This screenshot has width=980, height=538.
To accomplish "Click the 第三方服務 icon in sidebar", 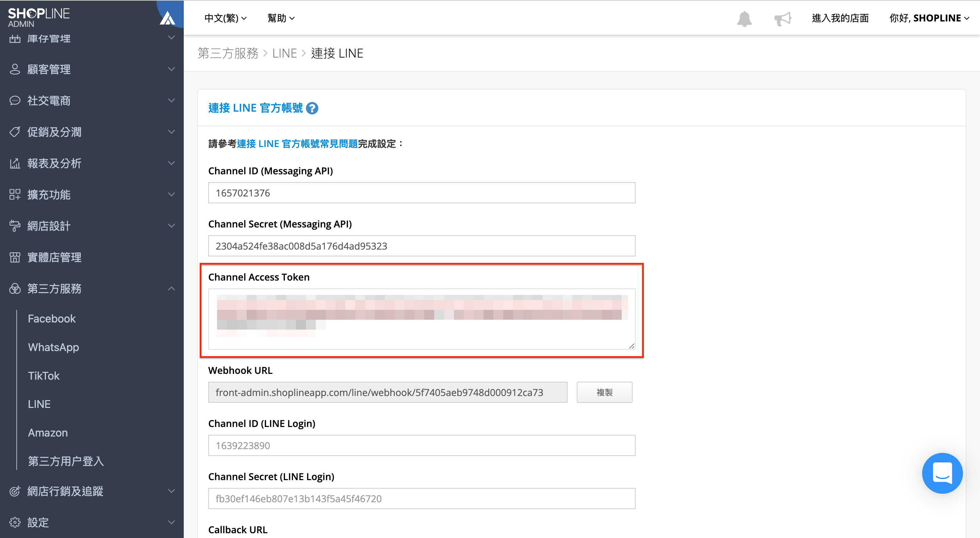I will tap(15, 289).
